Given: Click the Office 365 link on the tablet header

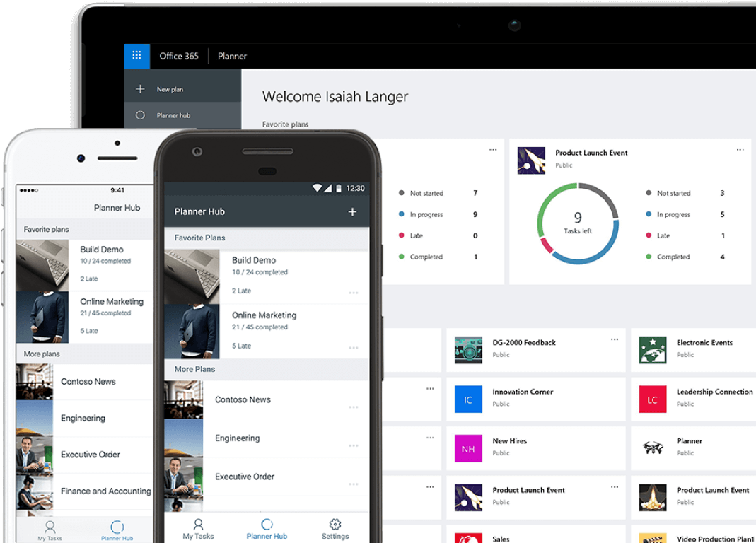Looking at the screenshot, I should 179,56.
